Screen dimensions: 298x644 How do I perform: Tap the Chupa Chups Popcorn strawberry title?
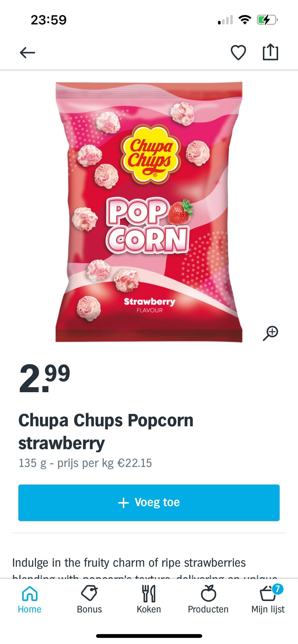[106, 431]
